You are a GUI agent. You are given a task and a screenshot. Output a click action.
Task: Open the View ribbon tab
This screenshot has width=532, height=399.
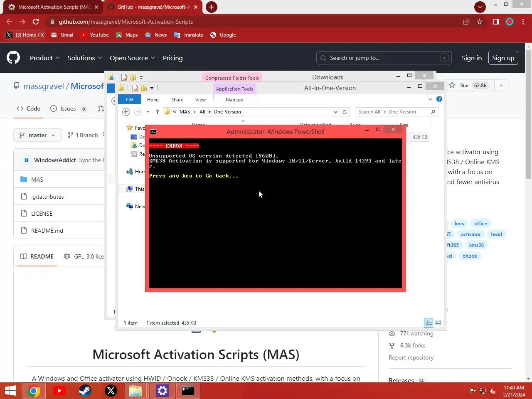(200, 100)
